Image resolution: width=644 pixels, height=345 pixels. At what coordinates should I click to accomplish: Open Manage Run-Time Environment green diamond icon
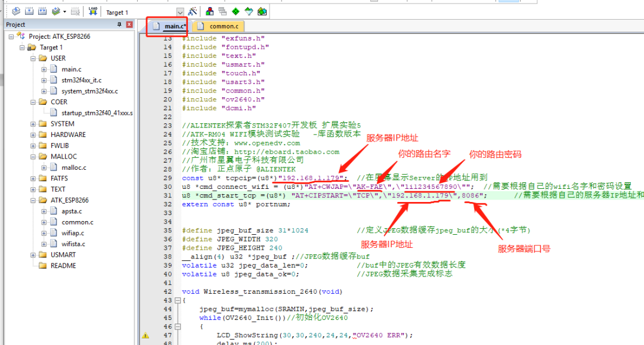[x=236, y=12]
